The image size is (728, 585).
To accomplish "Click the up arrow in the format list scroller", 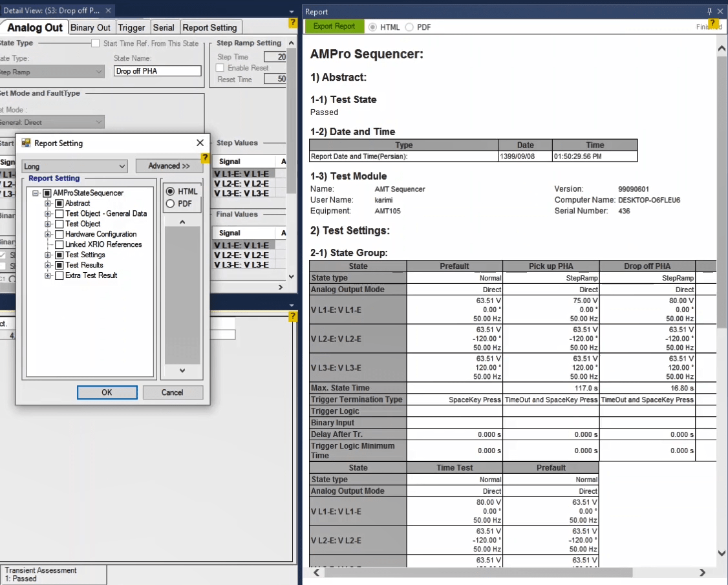I will point(182,222).
